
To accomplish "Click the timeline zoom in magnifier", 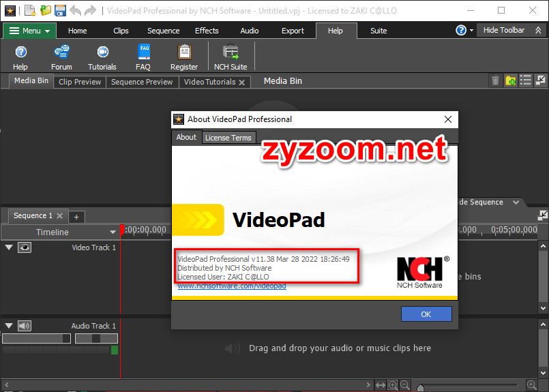I will click(x=531, y=385).
